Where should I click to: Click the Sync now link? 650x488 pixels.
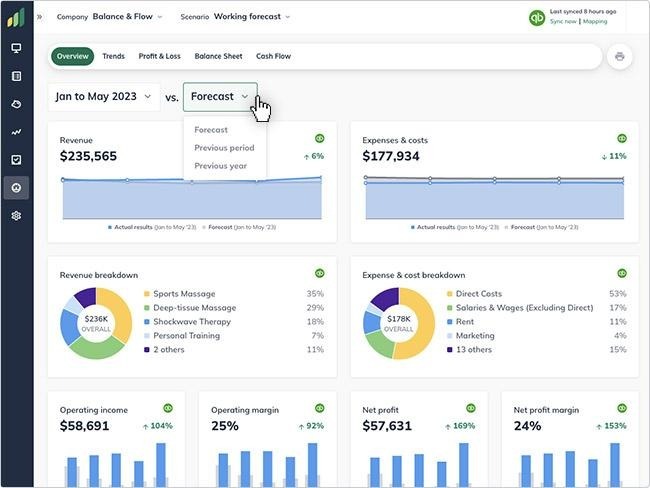[563, 21]
